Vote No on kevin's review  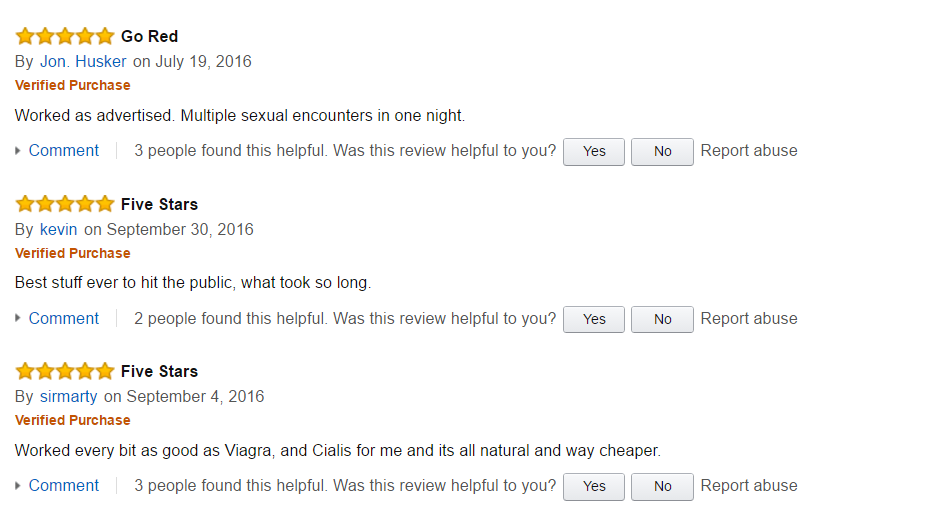click(x=662, y=319)
